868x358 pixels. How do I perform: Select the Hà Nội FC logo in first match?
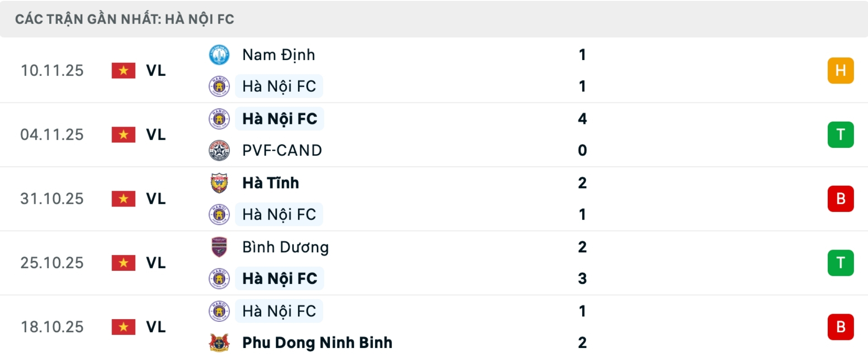(219, 86)
